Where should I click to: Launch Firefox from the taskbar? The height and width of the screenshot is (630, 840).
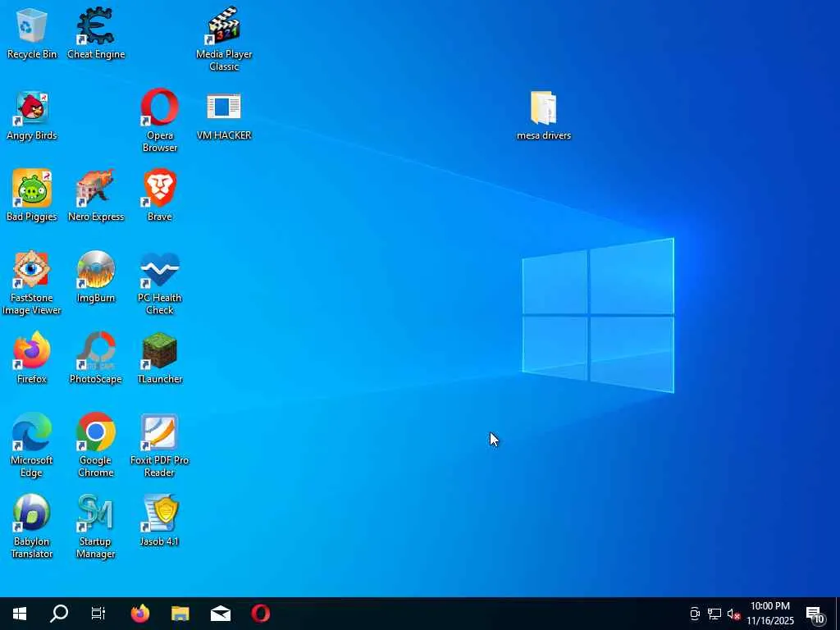pos(140,614)
